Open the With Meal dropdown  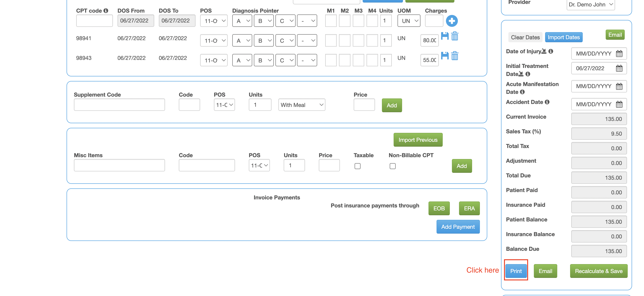302,105
